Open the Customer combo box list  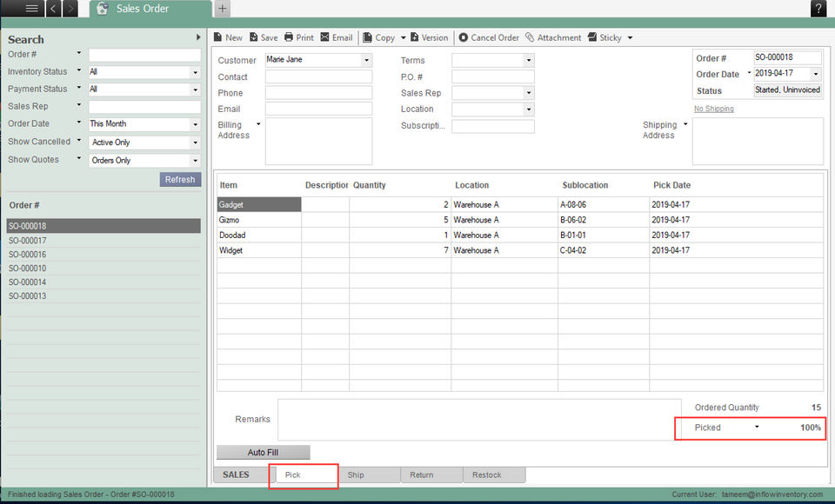coord(366,61)
